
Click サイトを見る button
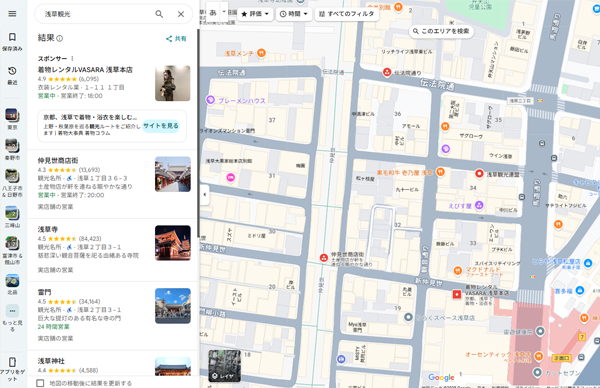pos(161,126)
